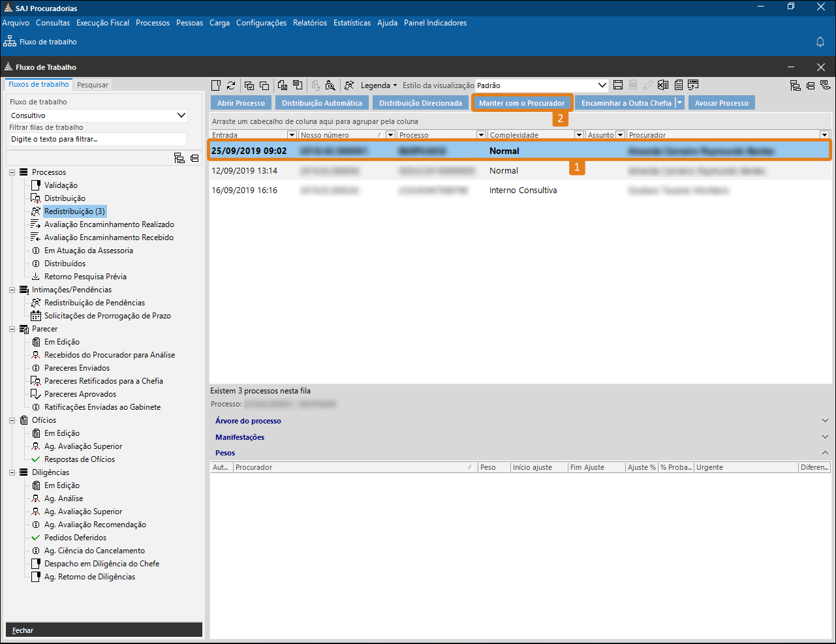Open the notification bell
This screenshot has width=836, height=644.
[820, 42]
